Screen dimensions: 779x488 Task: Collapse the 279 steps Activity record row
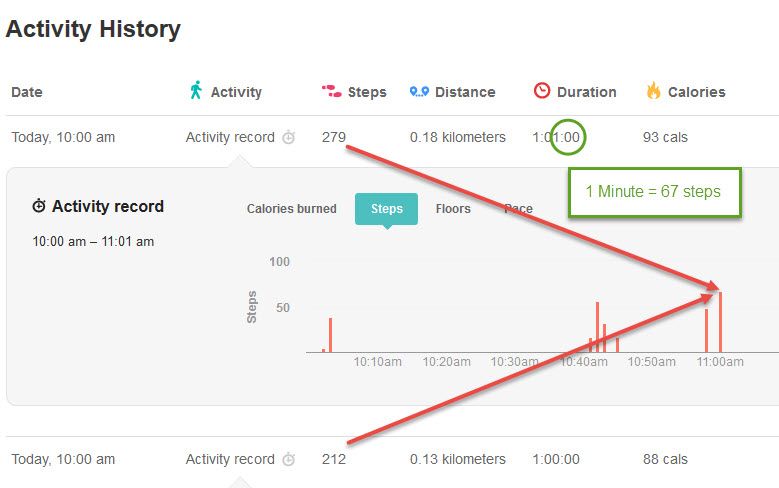tap(392, 137)
